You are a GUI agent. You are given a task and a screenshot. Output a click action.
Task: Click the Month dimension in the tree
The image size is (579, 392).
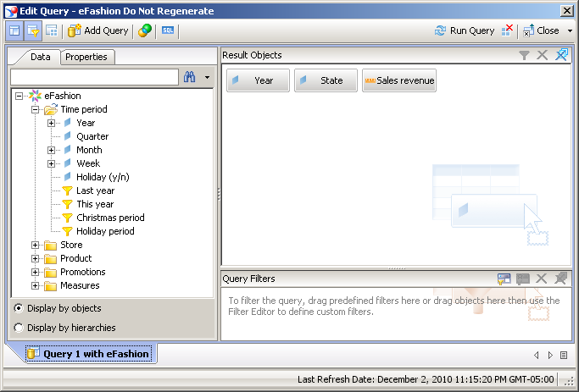89,150
